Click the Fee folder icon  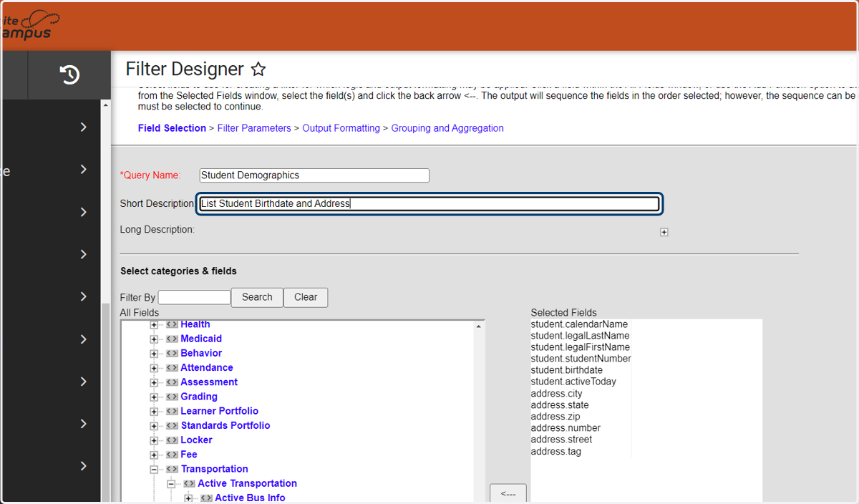click(172, 455)
